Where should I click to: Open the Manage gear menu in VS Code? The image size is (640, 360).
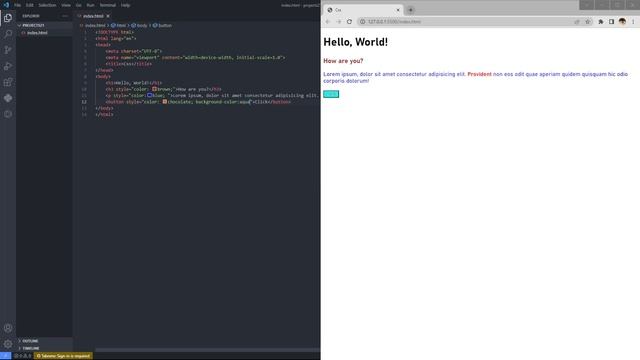tap(8, 344)
